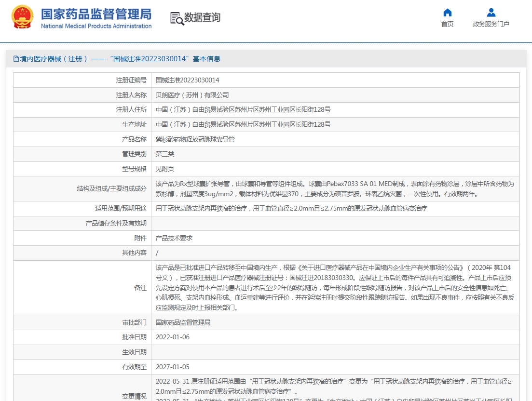Viewport: 532px width, 401px height.
Task: Click the 变更情况 2022-05-31 change text
Action: pyautogui.click(x=333, y=387)
